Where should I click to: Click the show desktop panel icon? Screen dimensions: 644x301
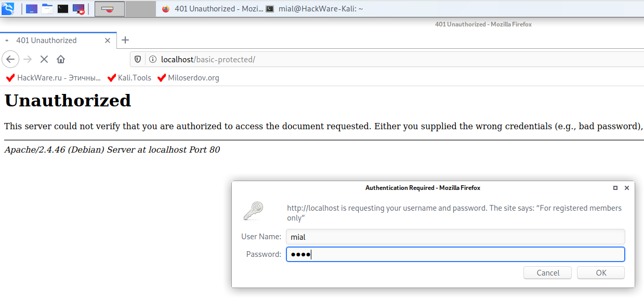point(32,9)
